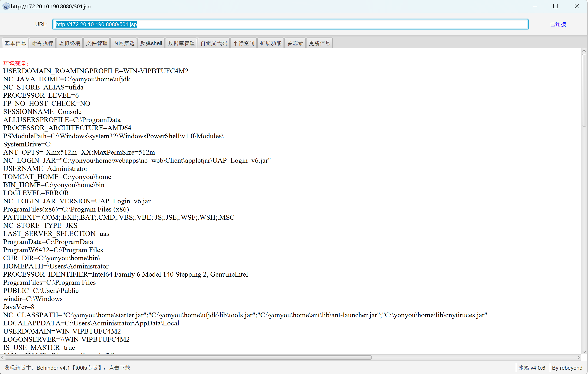Open the 自定义代码 tab
Image resolution: width=588 pixels, height=374 pixels.
click(214, 43)
